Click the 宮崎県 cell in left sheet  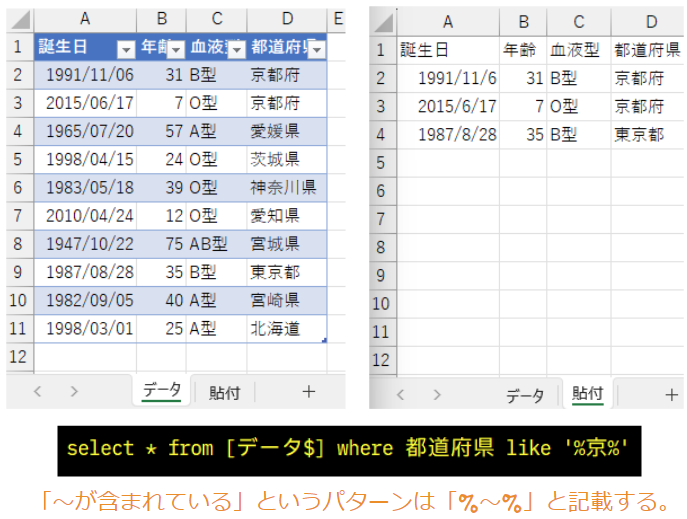[287, 300]
